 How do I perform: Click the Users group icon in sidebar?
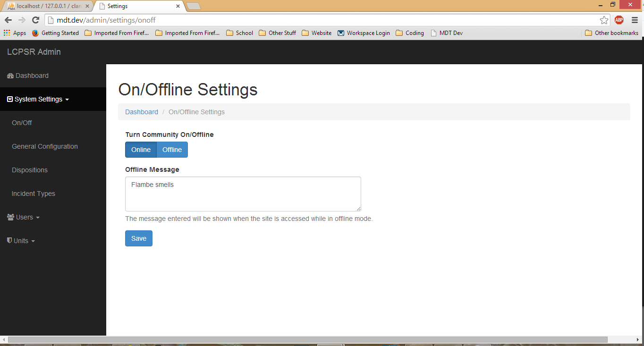coord(11,217)
